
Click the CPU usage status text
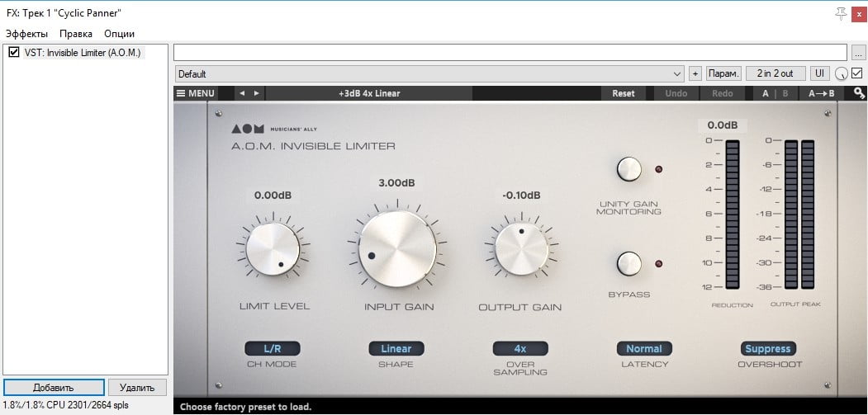66,406
